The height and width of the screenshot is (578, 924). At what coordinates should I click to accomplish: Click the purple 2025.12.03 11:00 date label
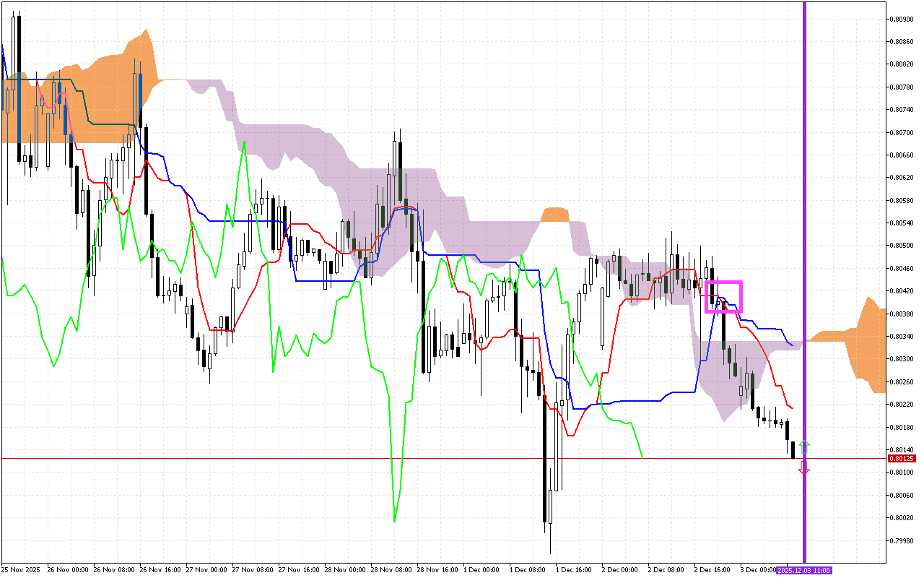point(803,570)
